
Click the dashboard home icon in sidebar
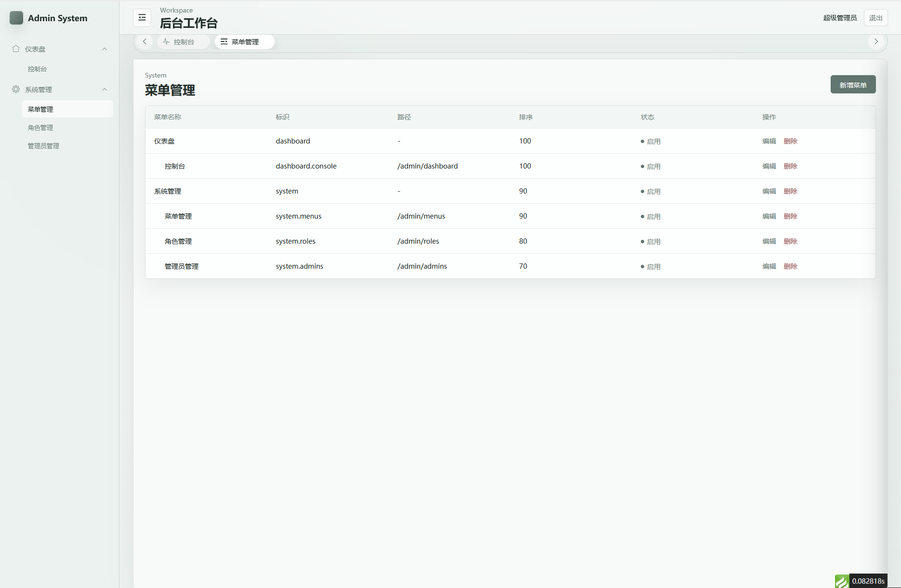coord(16,49)
